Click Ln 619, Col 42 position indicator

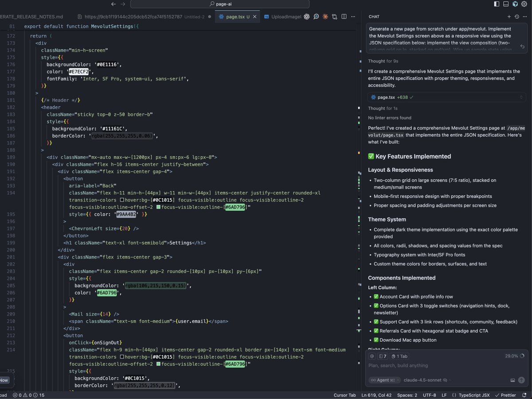[x=376, y=395]
